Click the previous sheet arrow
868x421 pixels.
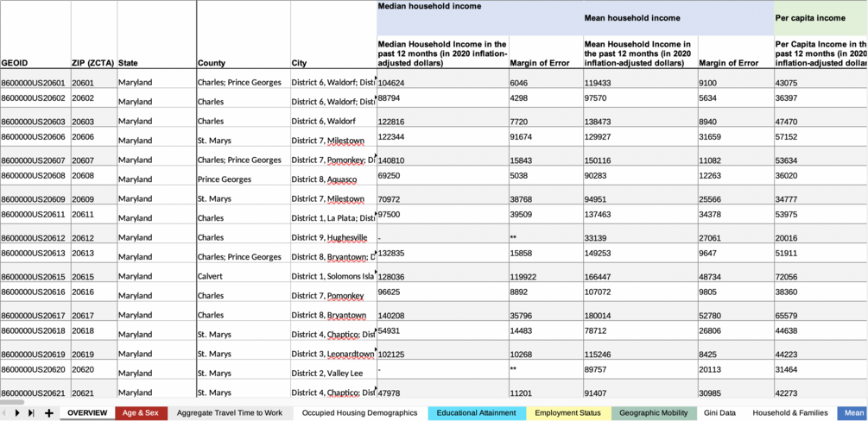click(x=4, y=412)
